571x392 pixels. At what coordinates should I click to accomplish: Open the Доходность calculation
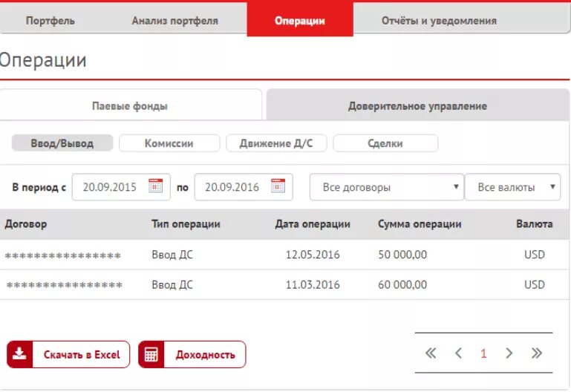[192, 354]
